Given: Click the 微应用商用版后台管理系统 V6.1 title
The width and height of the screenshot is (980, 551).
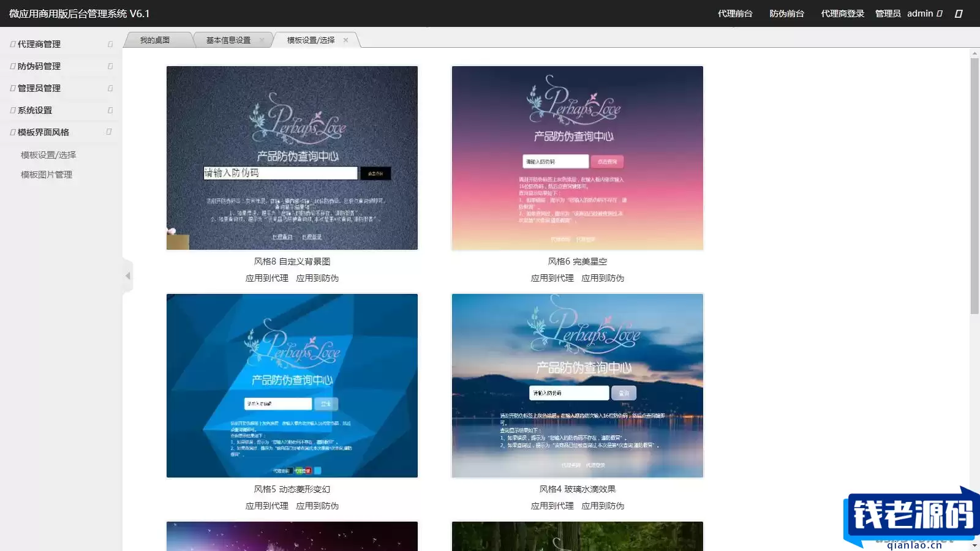Looking at the screenshot, I should (79, 13).
